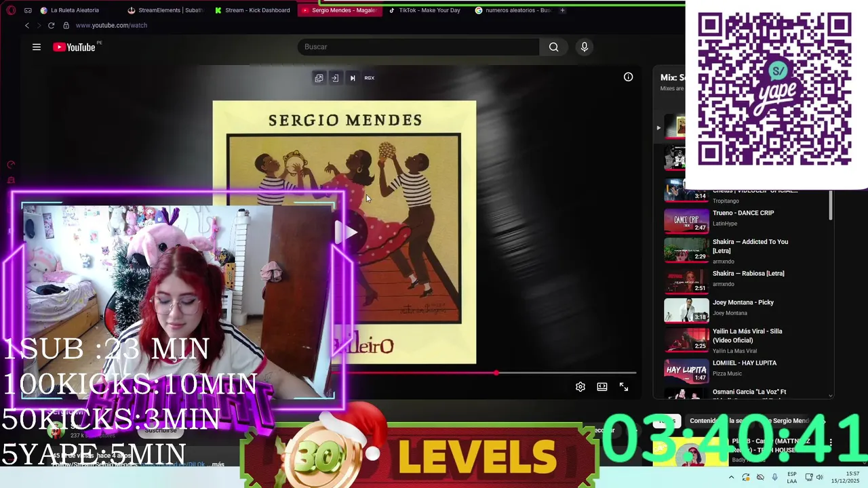
Task: Play Trueno - DANCE CRIP from the mix
Action: 743,213
